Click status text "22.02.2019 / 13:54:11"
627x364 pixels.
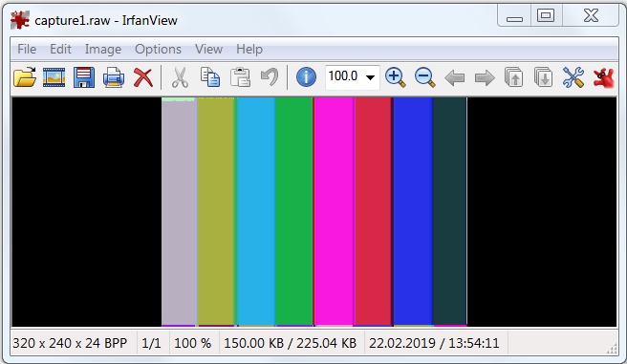[434, 343]
